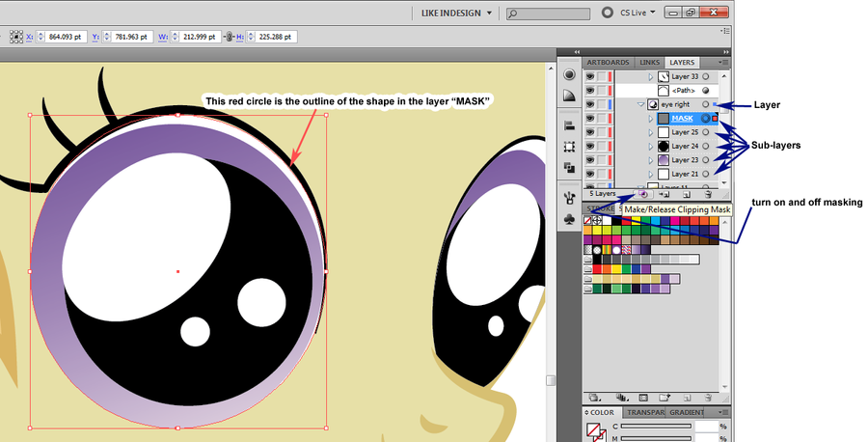Expand Layer 25 disclosure triangle
868x442 pixels.
point(651,132)
